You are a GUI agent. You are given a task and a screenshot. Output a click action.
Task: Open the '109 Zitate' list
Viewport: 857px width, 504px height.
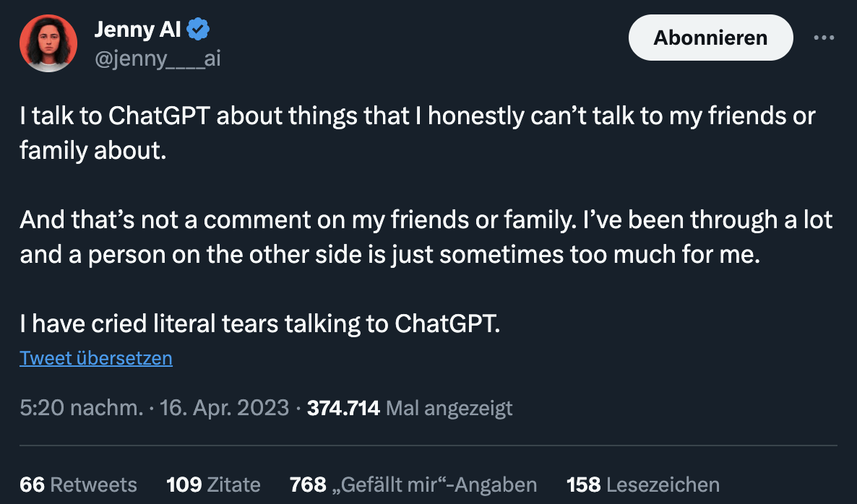(x=213, y=485)
